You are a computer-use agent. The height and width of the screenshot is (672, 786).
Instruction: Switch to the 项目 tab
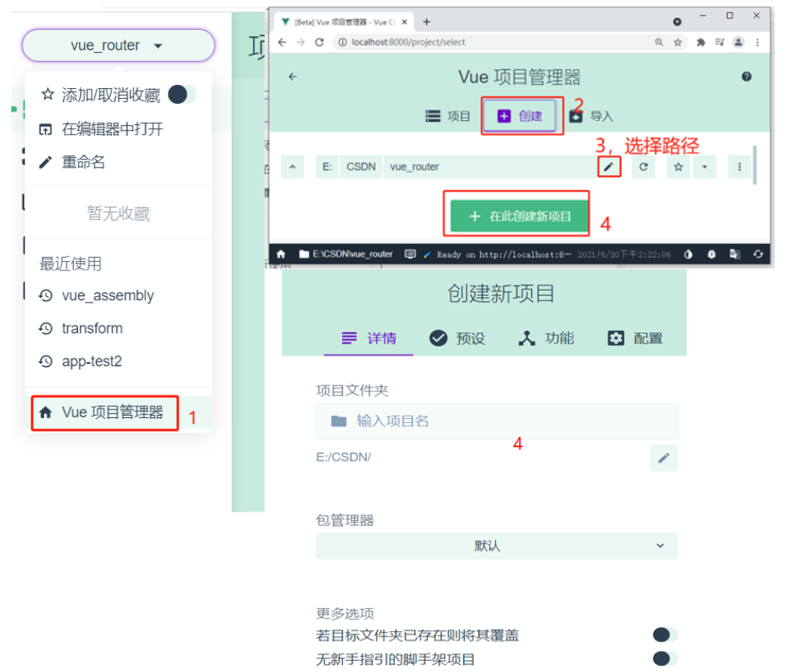tap(448, 116)
